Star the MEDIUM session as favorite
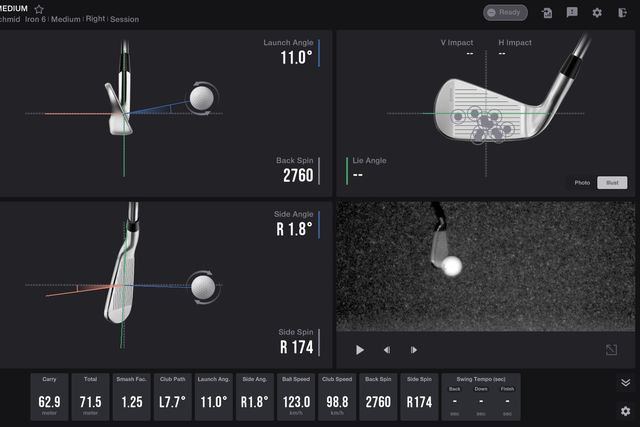The image size is (640, 427). tap(39, 9)
